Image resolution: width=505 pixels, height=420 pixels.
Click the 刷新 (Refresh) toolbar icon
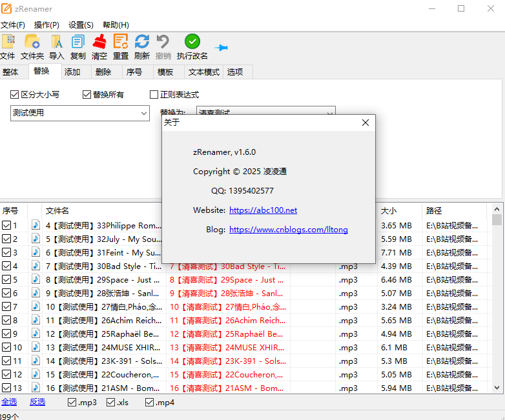pos(142,42)
